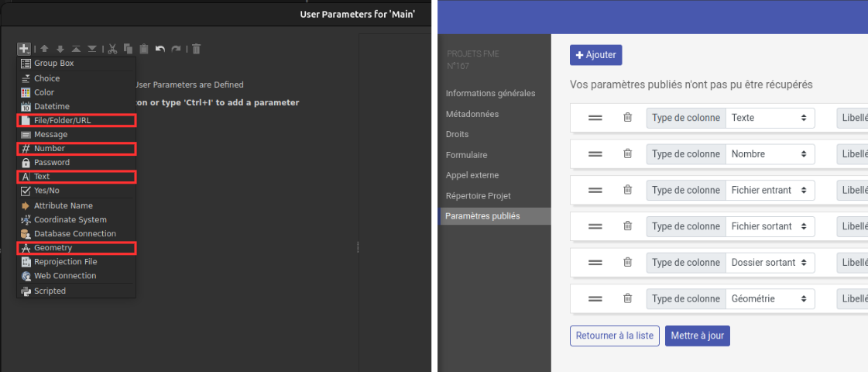Click the reorder handle of the Nombre row
This screenshot has width=868, height=372.
click(595, 153)
